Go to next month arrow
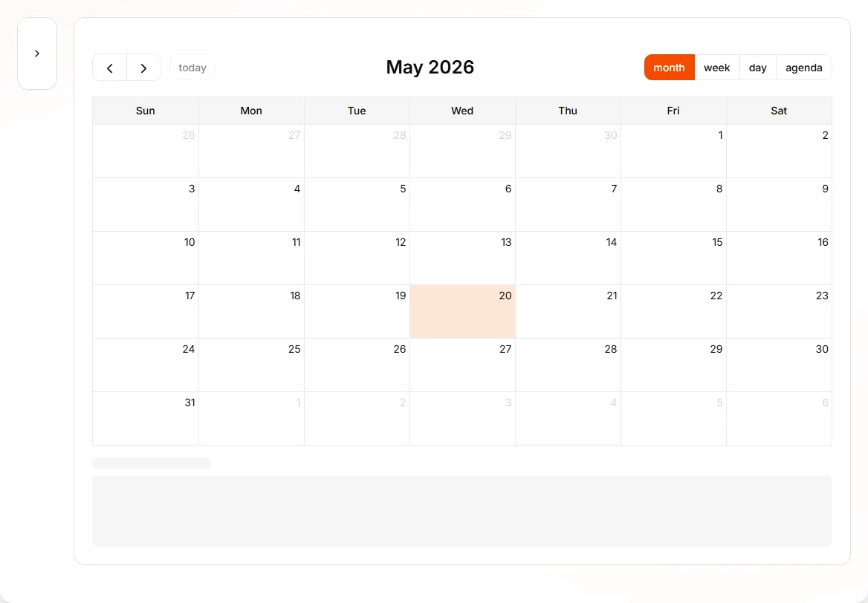 pyautogui.click(x=144, y=68)
